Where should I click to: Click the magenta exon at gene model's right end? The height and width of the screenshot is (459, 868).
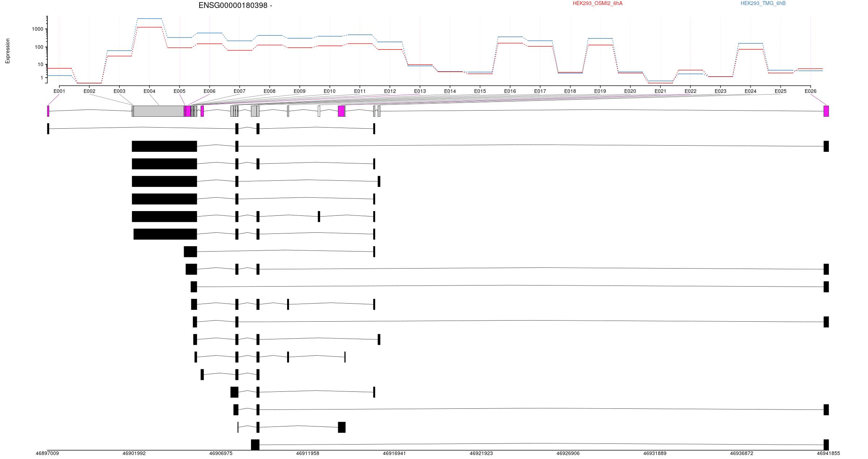pos(826,111)
